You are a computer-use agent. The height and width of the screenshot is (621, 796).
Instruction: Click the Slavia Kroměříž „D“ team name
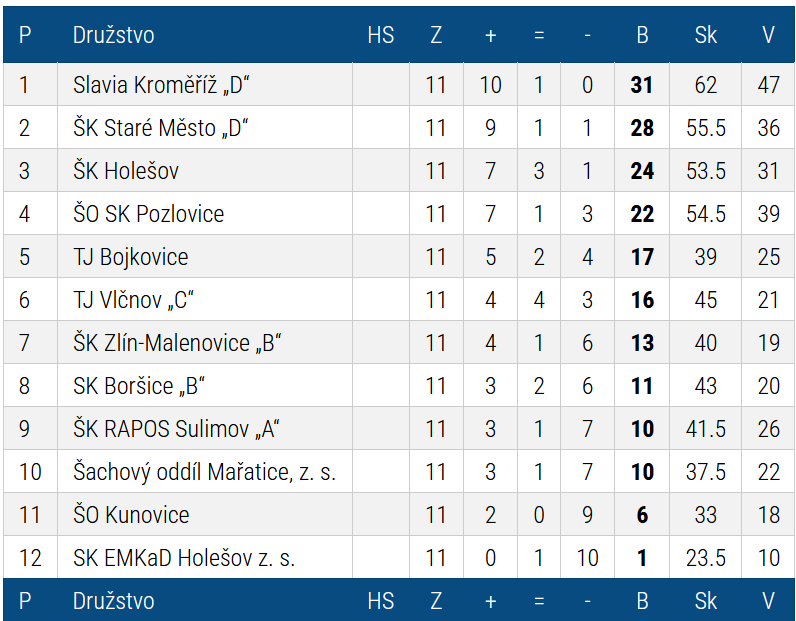(x=160, y=85)
